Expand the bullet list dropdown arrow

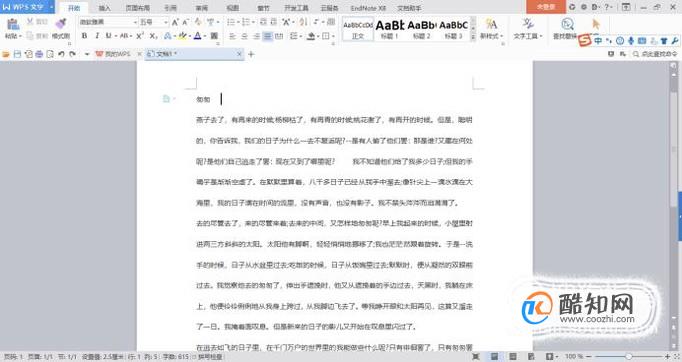[x=237, y=22]
